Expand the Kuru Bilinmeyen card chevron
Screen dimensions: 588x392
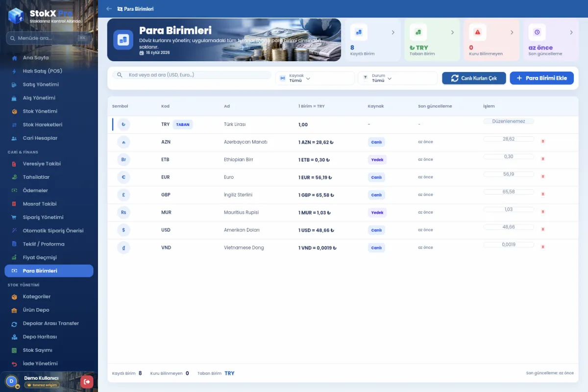pyautogui.click(x=512, y=32)
